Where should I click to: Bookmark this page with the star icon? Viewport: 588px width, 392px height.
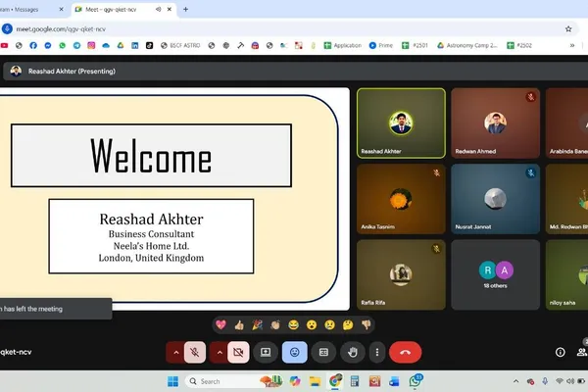pos(568,28)
